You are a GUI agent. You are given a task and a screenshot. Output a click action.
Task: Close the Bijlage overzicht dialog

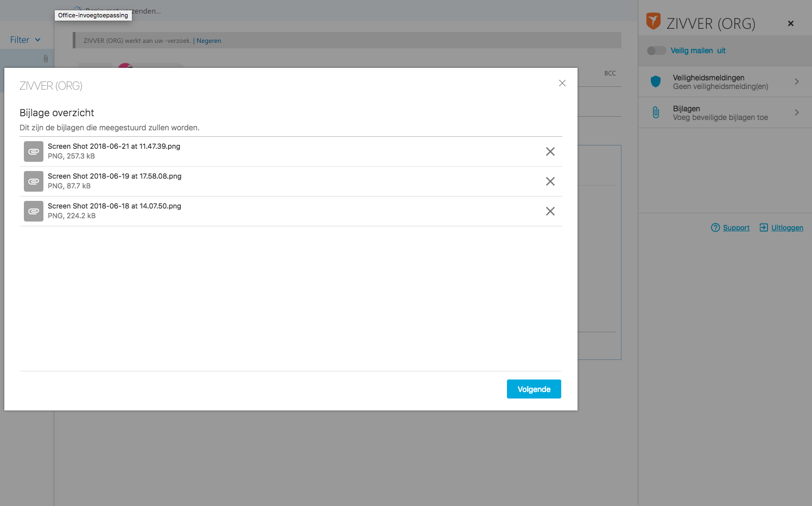coord(562,83)
